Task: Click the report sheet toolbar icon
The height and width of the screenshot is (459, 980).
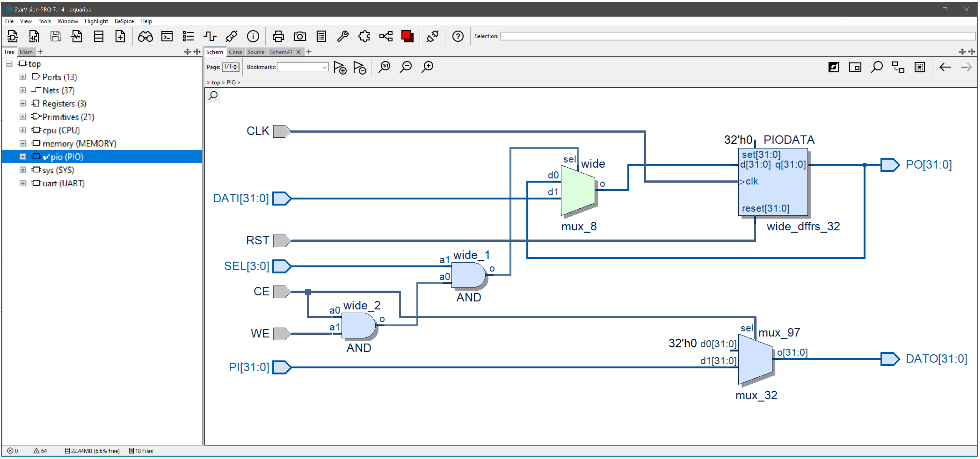Action: 322,36
